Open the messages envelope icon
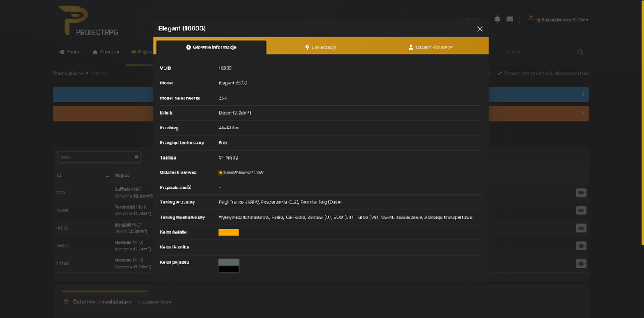644x318 pixels. point(509,19)
